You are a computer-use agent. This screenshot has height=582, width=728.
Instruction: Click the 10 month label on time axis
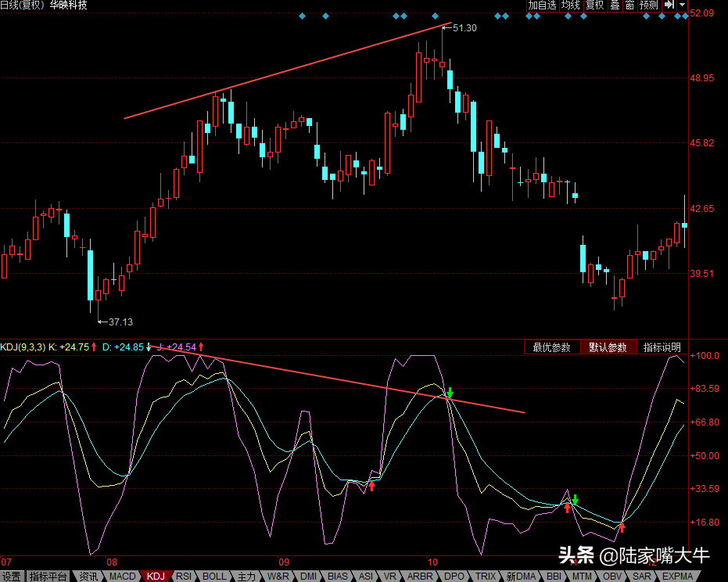coord(432,562)
